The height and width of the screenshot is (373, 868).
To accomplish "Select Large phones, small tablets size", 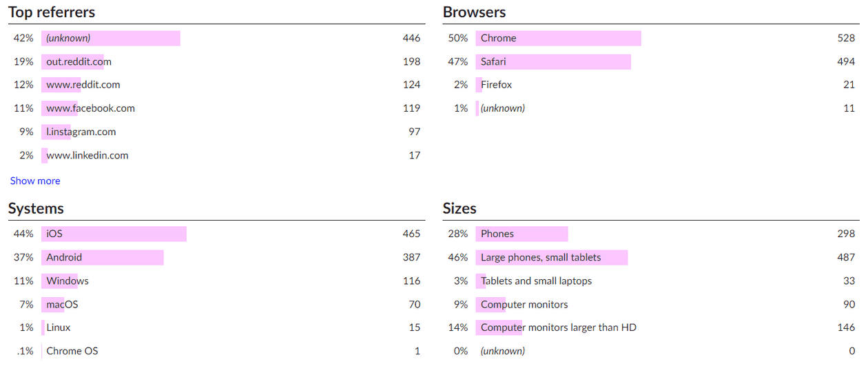I will 541,257.
